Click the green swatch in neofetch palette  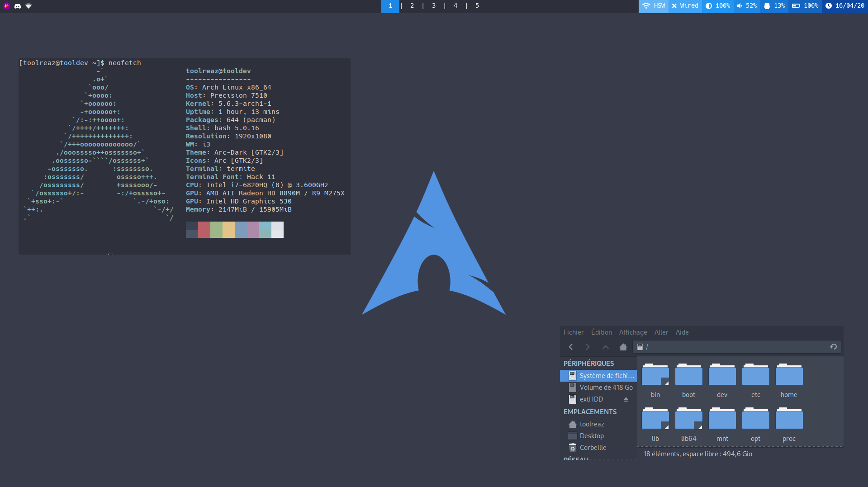tap(216, 230)
